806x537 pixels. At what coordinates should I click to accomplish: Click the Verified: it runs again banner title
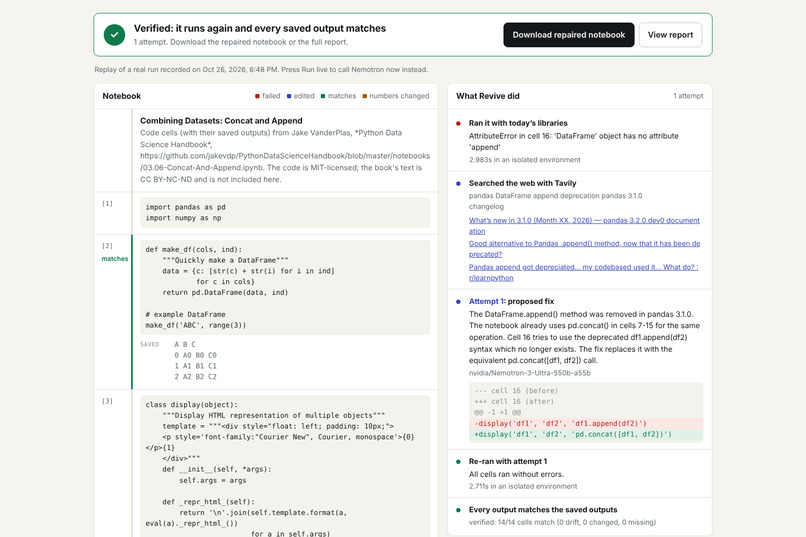pos(260,28)
